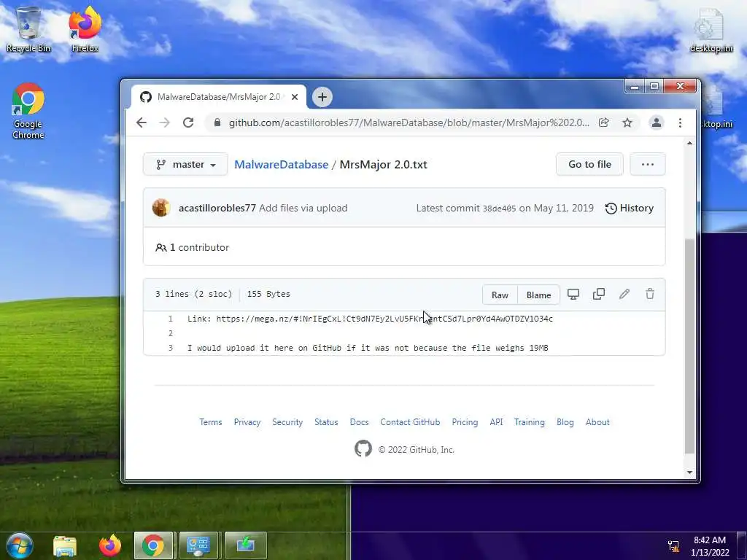Open acastillorobles77 author link
Image resolution: width=747 pixels, height=560 pixels.
click(x=217, y=208)
